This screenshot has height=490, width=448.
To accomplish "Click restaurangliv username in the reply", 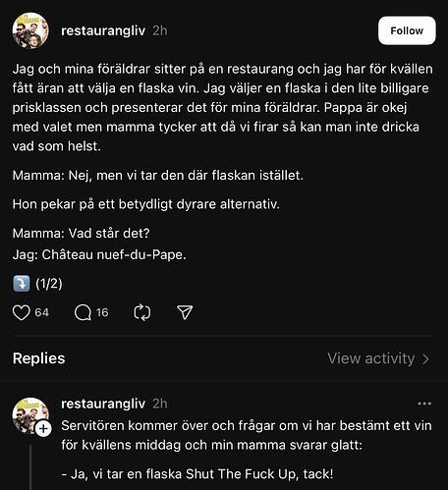I will click(x=103, y=404).
